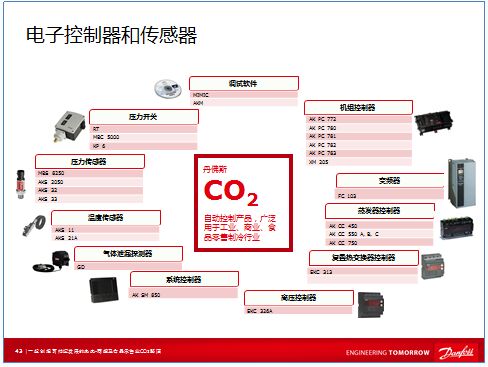
Task: Click the 蒸发器控制器 evaporator controller image
Action: [456, 228]
